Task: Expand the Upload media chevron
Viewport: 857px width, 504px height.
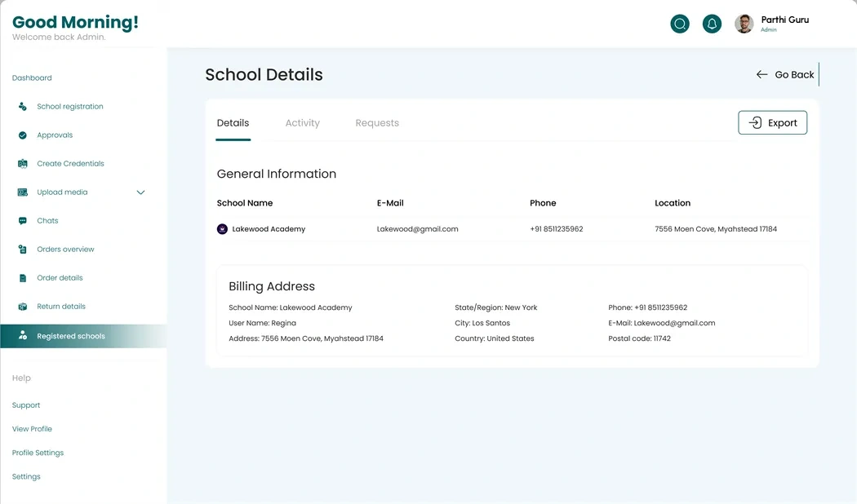Action: click(140, 192)
